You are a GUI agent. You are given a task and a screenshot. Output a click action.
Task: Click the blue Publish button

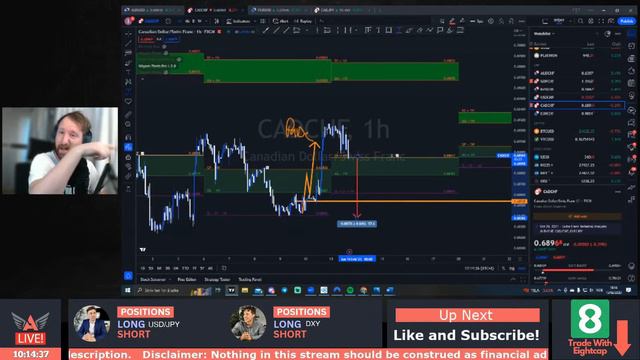(x=627, y=21)
